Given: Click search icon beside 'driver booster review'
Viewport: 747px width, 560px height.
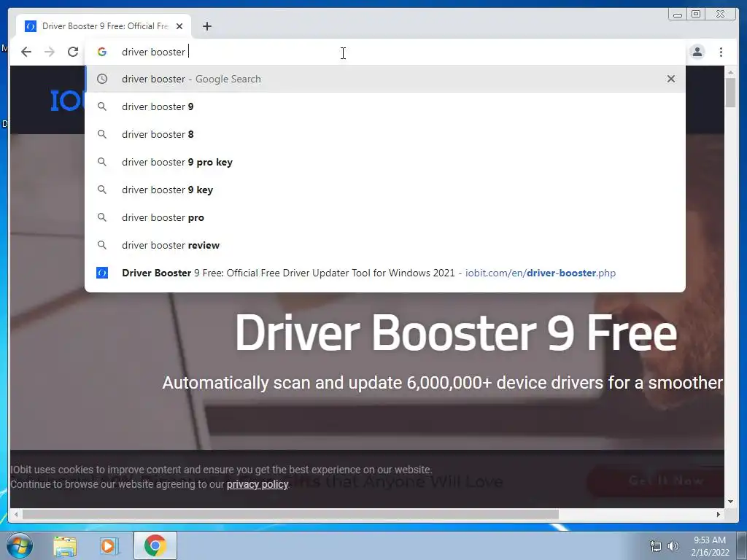Looking at the screenshot, I should pos(102,245).
